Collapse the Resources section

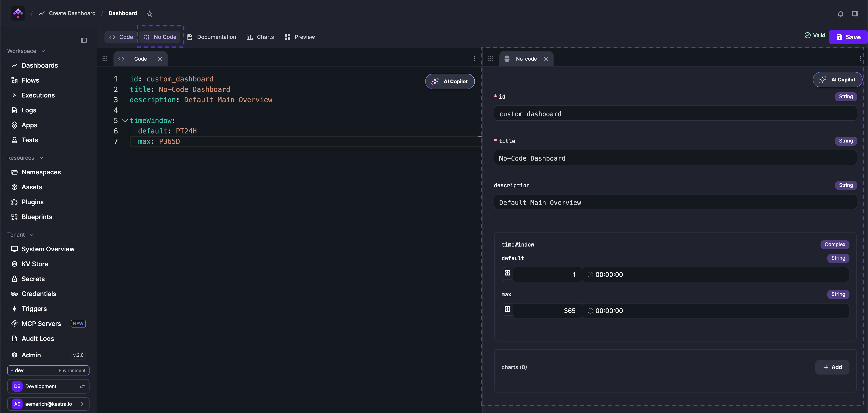[x=25, y=158]
